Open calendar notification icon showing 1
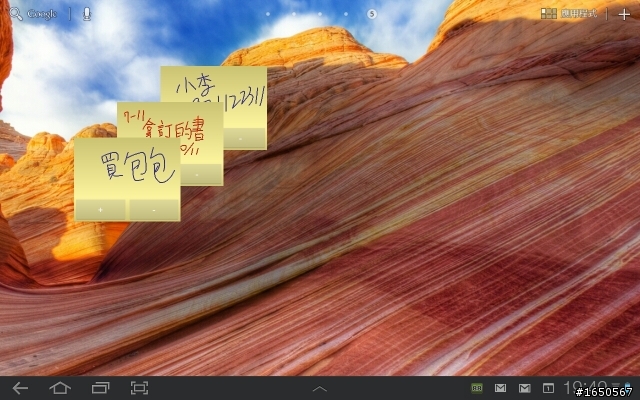The height and width of the screenshot is (400, 640). pyautogui.click(x=548, y=388)
